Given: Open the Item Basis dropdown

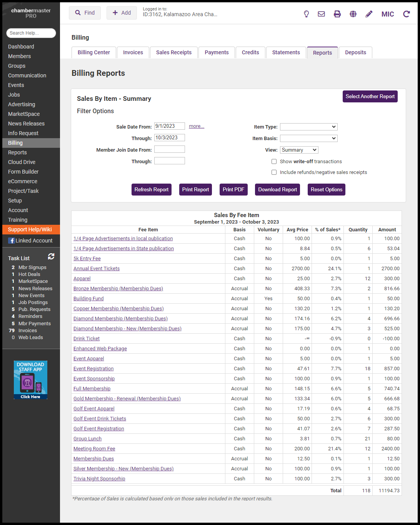Looking at the screenshot, I should tap(308, 138).
